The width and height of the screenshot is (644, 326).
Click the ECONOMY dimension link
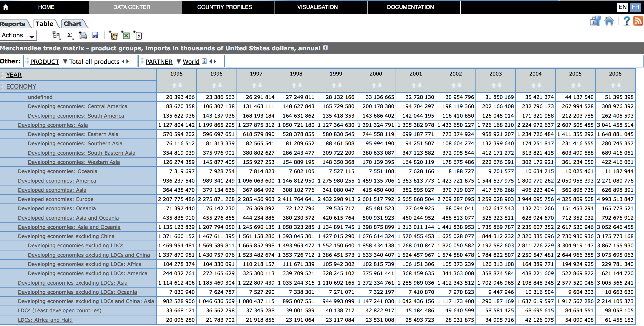[x=21, y=86]
